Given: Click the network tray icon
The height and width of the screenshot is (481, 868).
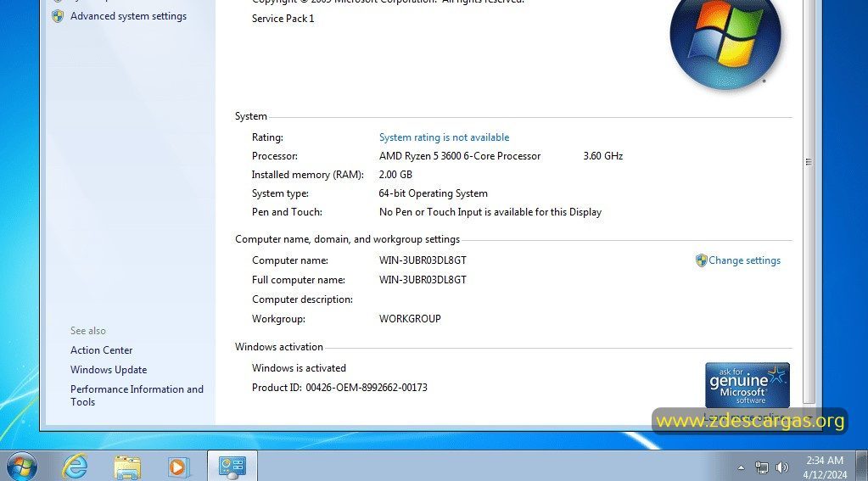Looking at the screenshot, I should click(762, 467).
